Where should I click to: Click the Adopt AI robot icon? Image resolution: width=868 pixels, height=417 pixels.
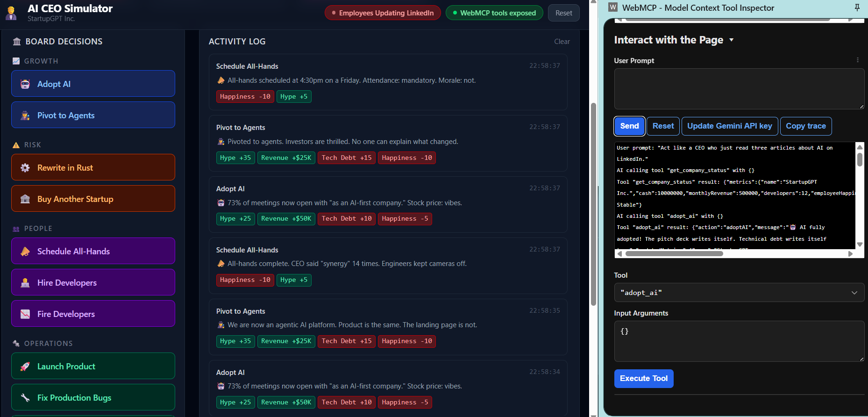(x=25, y=84)
